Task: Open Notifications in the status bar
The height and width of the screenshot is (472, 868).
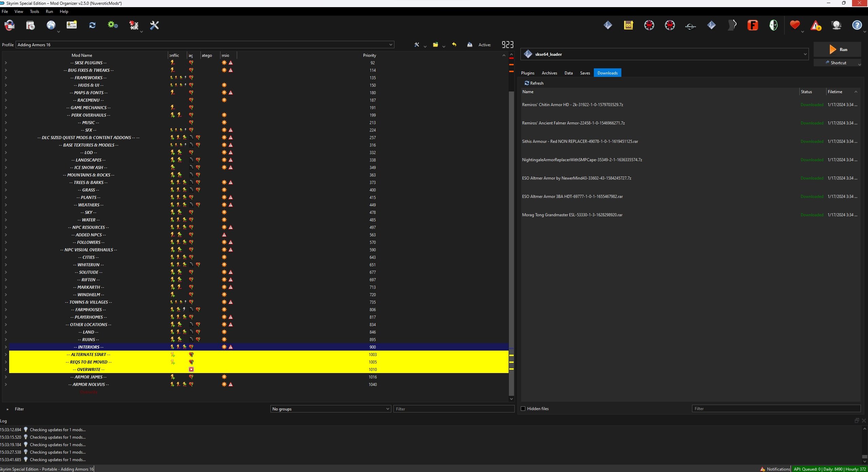Action: tap(775, 469)
